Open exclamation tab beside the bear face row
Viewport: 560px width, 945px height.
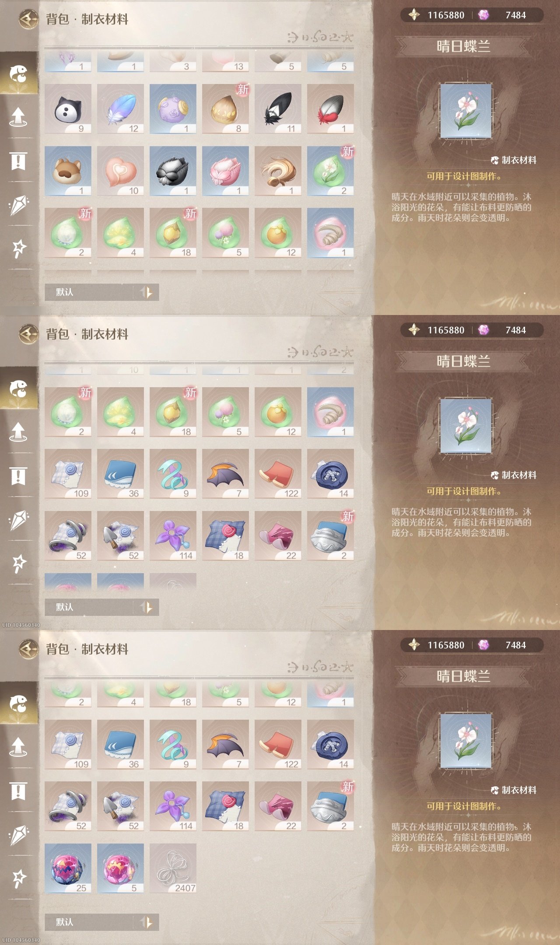tap(18, 161)
